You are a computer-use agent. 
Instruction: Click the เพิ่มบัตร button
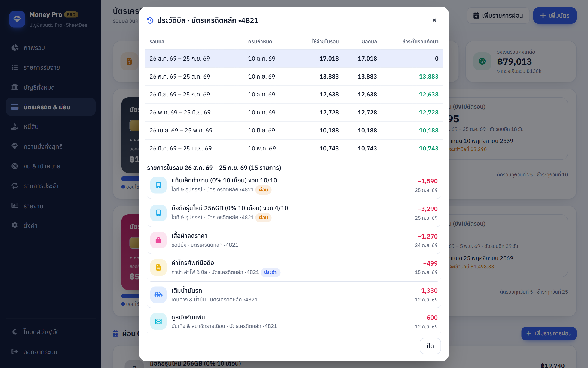tap(555, 16)
